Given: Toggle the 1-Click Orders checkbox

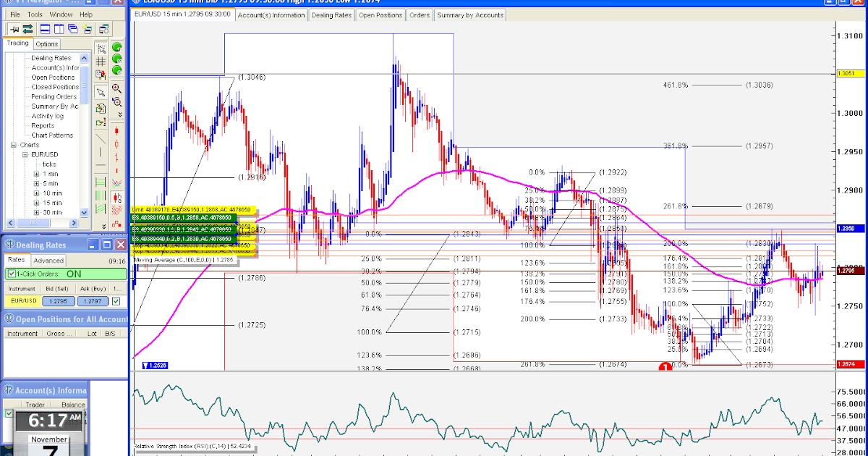Looking at the screenshot, I should click(11, 274).
